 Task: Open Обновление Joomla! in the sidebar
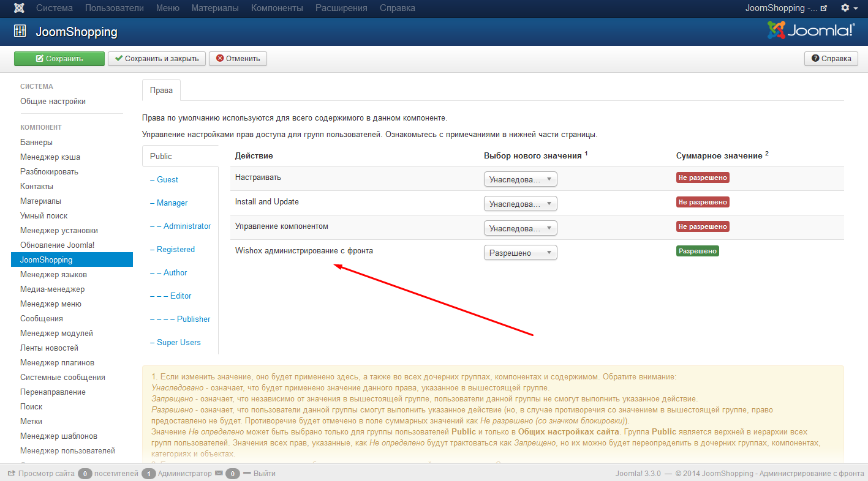58,245
